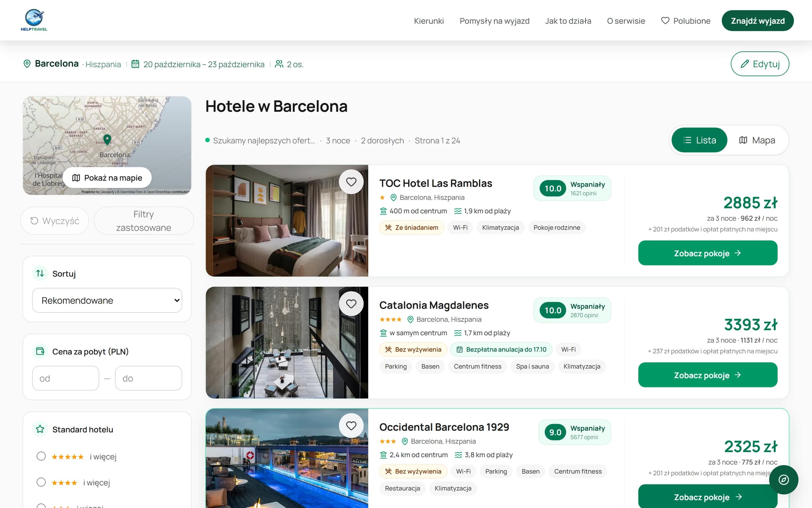The width and height of the screenshot is (812, 508).
Task: Click the Spa i sauna tag
Action: point(532,366)
